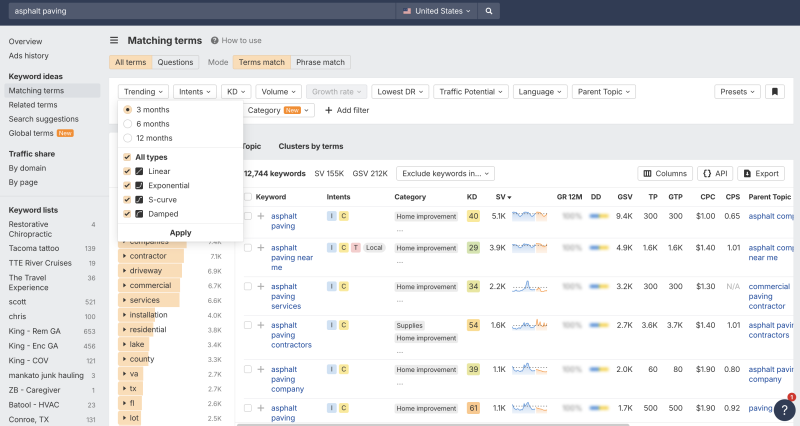800x426 pixels.
Task: Click the search magnifier button
Action: coord(488,12)
